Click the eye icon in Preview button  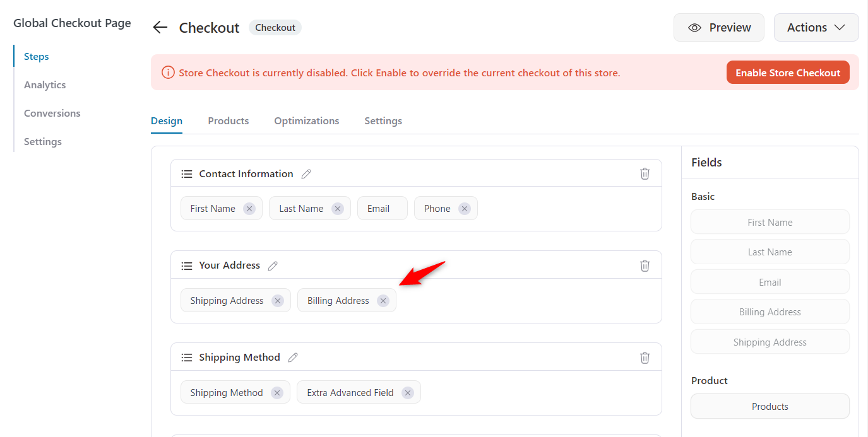(x=695, y=28)
